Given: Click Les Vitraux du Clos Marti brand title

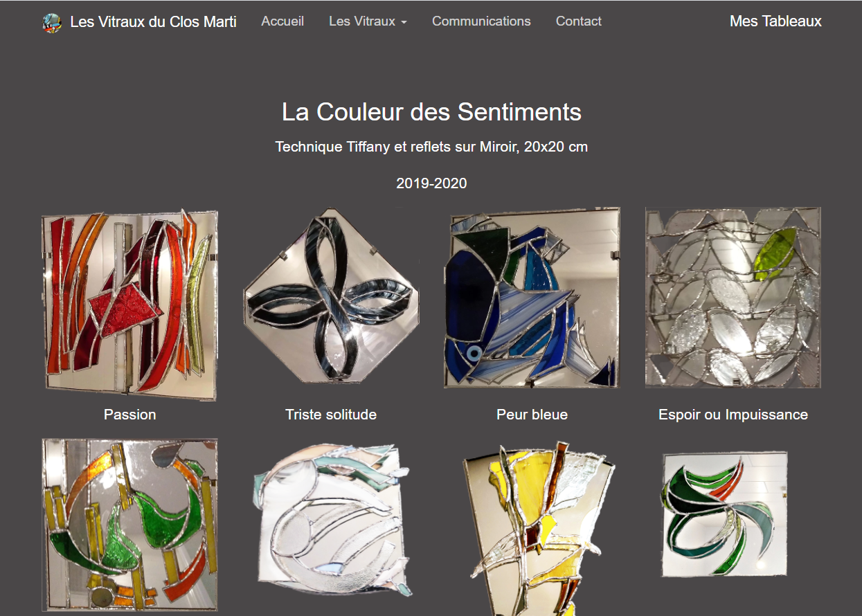Looking at the screenshot, I should (153, 22).
